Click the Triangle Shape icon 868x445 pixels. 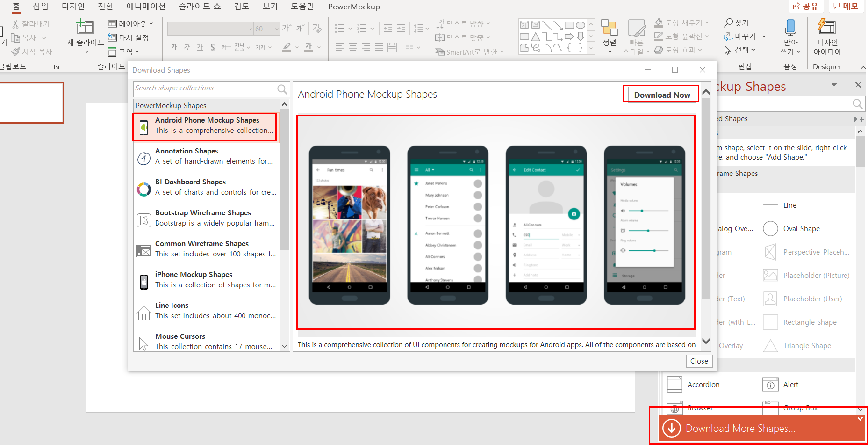coord(770,346)
